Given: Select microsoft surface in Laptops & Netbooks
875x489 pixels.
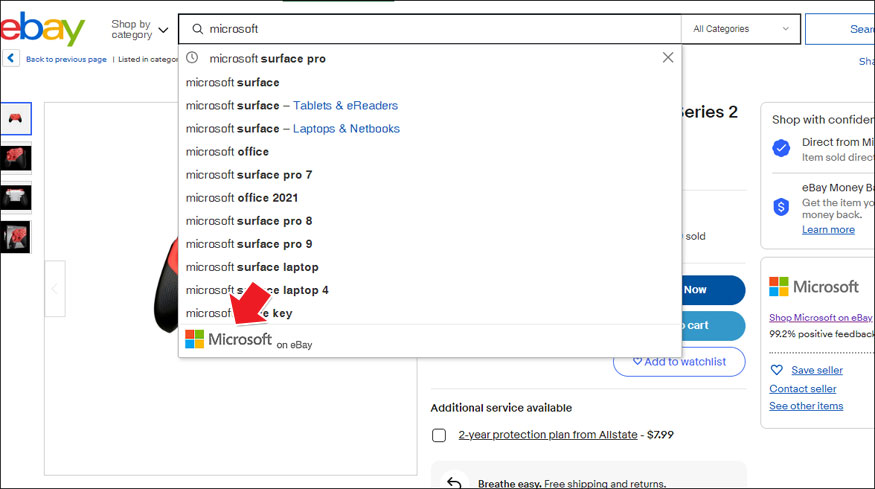Looking at the screenshot, I should [292, 128].
